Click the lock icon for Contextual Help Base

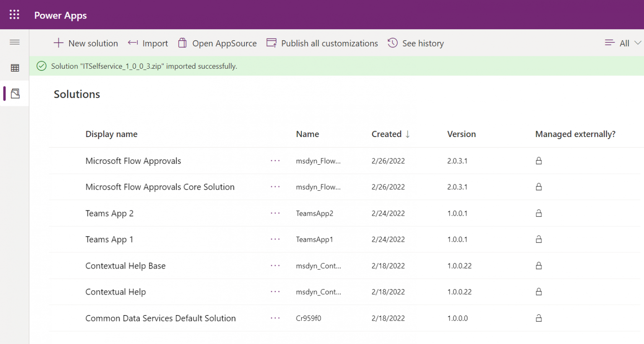point(539,266)
